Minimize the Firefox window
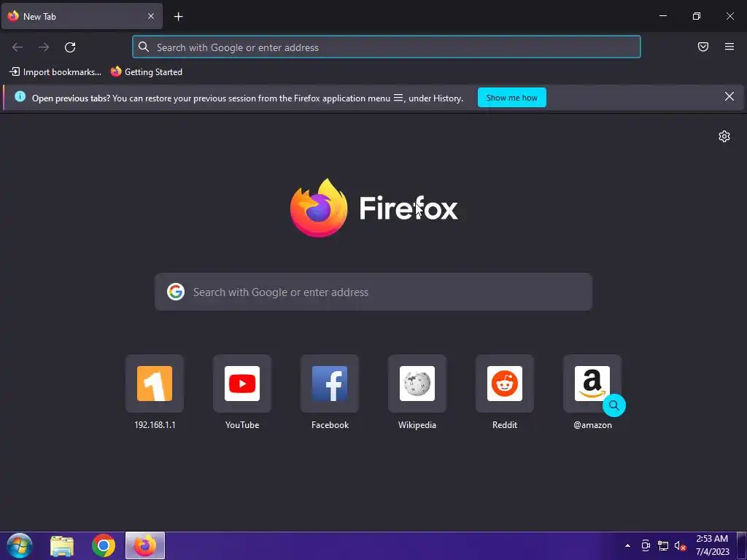The height and width of the screenshot is (560, 747). 662,16
